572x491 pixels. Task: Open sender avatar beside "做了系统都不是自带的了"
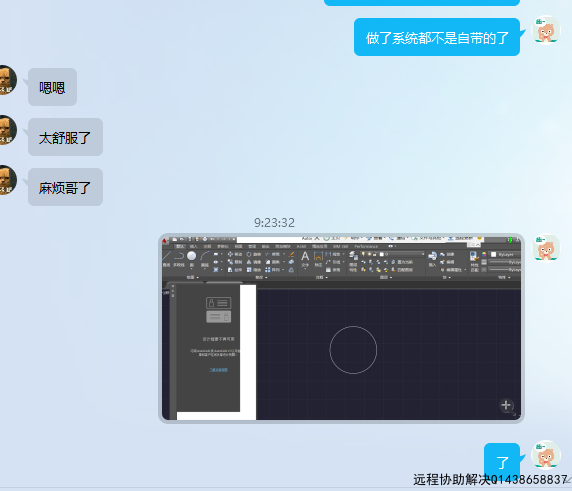(546, 30)
